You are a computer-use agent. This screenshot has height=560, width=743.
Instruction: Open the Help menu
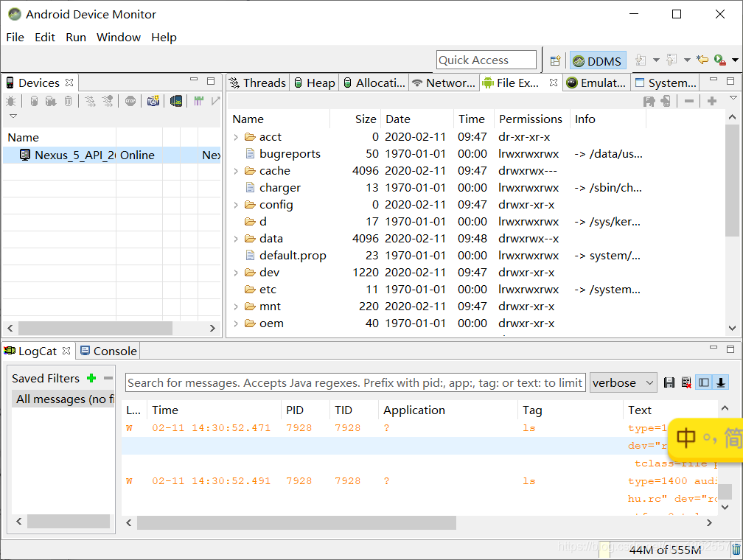click(164, 37)
